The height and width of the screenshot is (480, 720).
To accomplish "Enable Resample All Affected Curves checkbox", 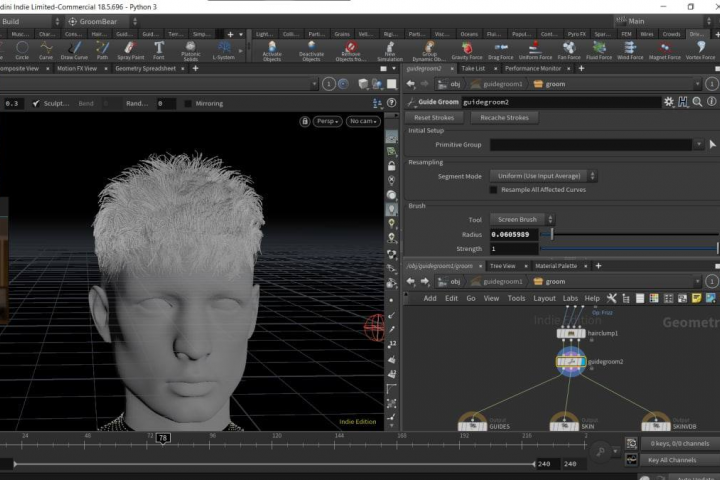I will click(493, 190).
